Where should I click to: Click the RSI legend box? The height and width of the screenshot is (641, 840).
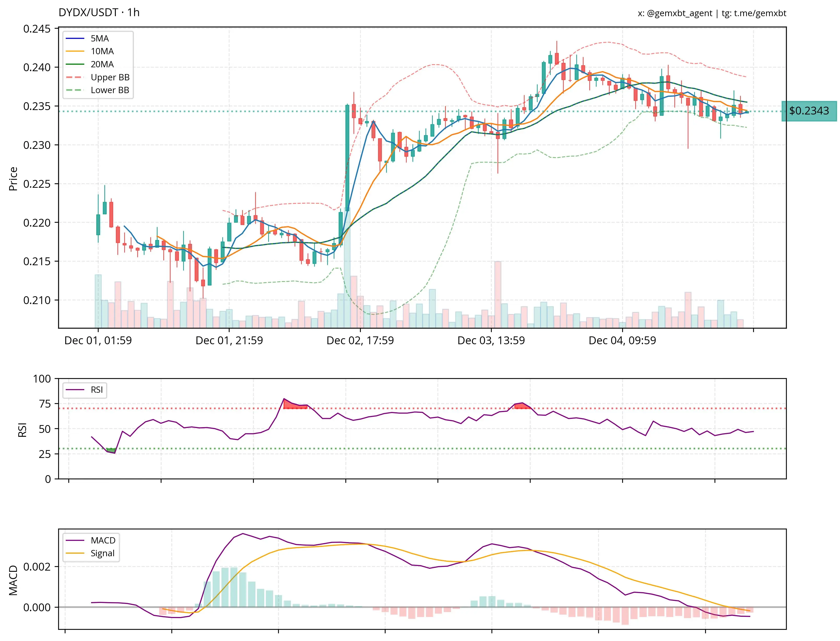[x=85, y=390]
